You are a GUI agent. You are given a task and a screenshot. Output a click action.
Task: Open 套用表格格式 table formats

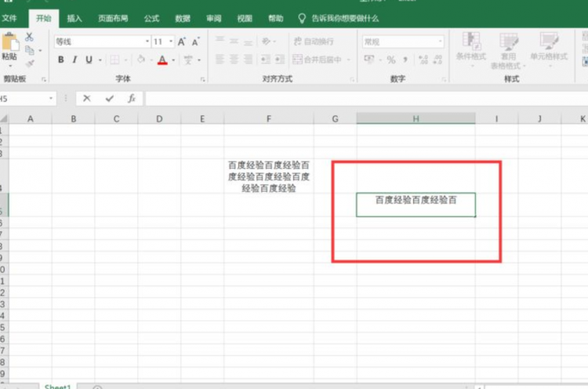(x=509, y=51)
